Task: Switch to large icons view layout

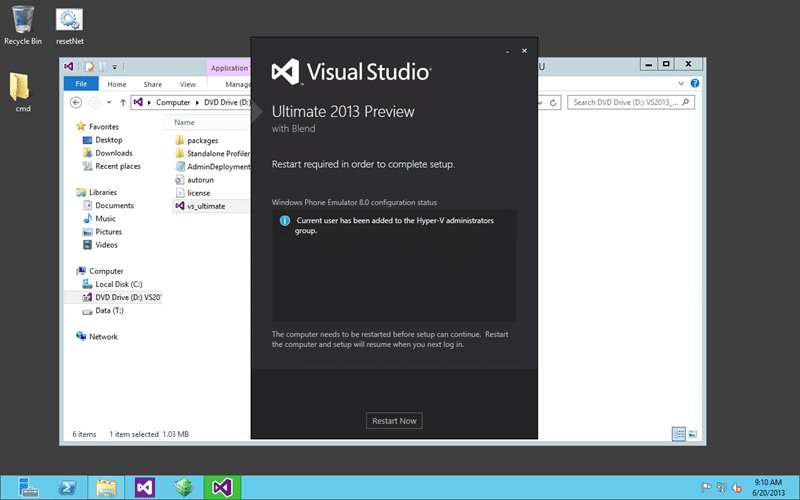Action: (x=692, y=434)
